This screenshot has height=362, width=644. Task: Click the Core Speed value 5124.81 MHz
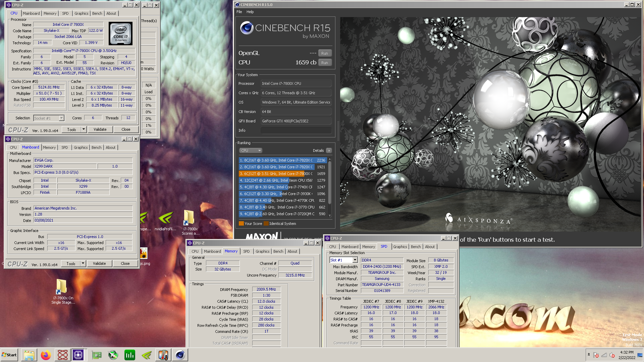pyautogui.click(x=49, y=87)
